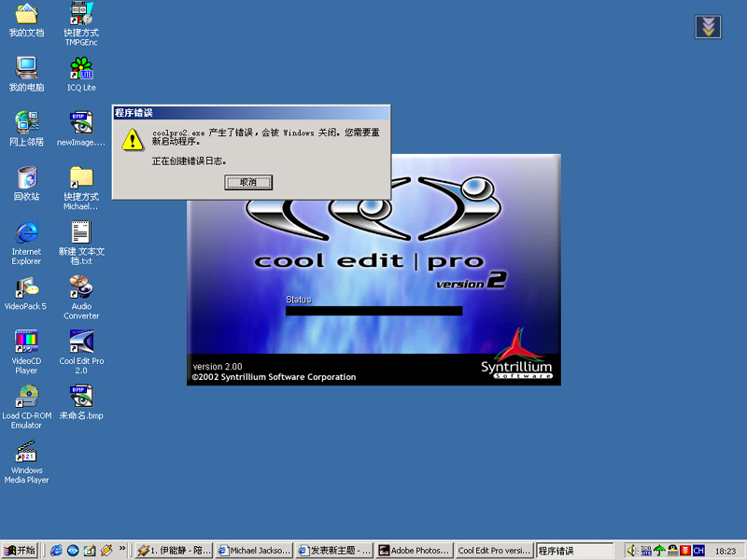Switch to Michael Jackson browser taskbar button
This screenshot has width=747, height=560.
pos(254,551)
